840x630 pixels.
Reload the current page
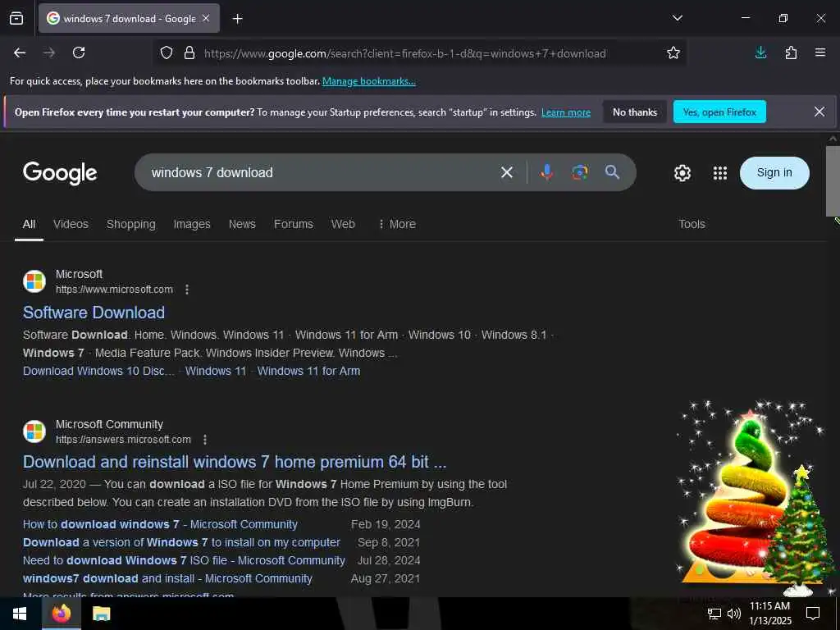tap(79, 52)
